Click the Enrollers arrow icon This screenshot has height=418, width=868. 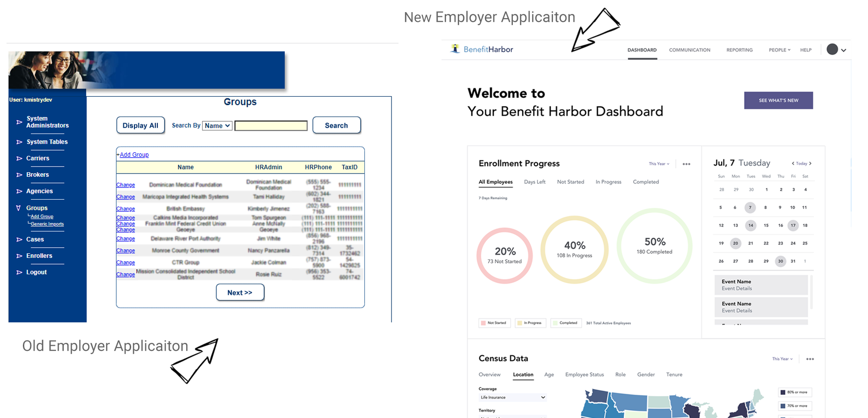19,256
